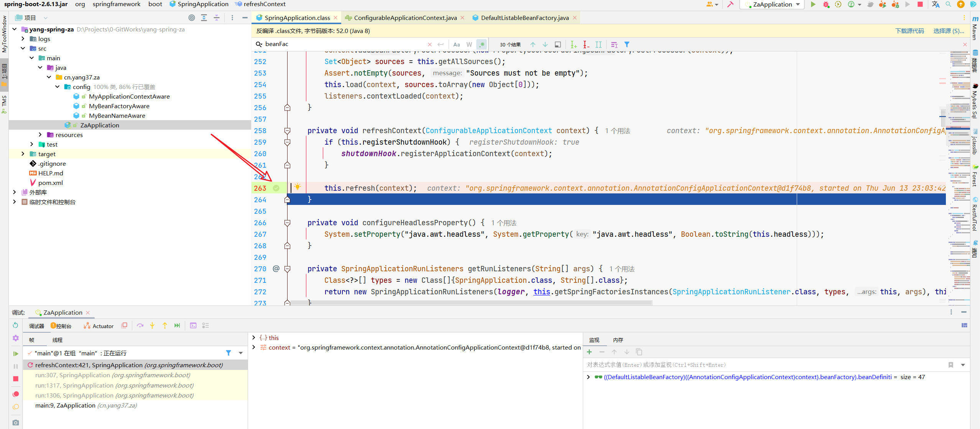This screenshot has width=980, height=429.
Task: Toggle Match Case Aa in search bar
Action: [457, 45]
